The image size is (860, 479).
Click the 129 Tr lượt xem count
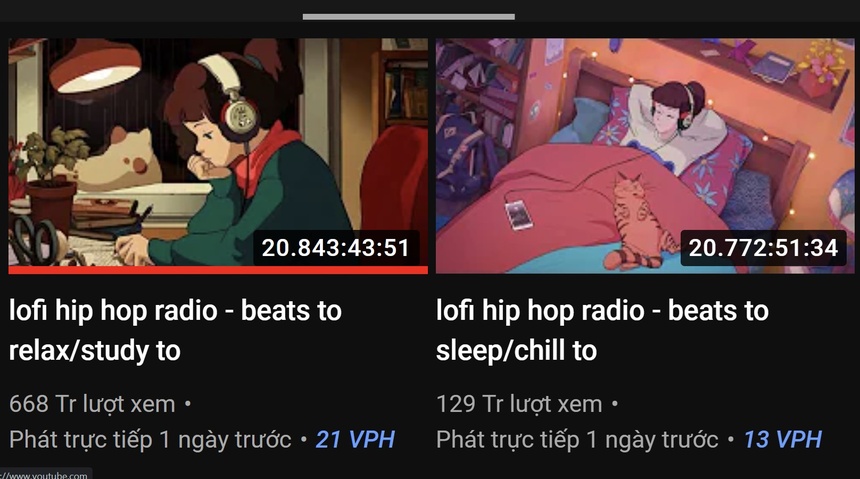tap(519, 404)
